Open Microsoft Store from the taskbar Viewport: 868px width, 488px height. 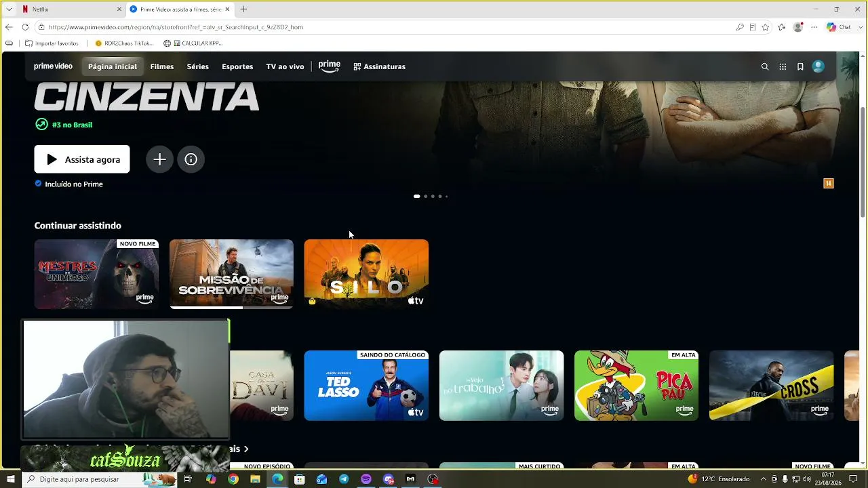[300, 479]
